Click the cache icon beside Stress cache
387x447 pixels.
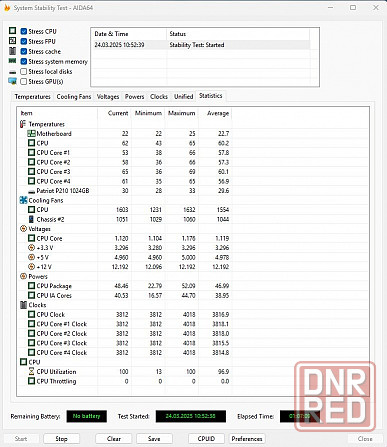pyautogui.click(x=12, y=51)
